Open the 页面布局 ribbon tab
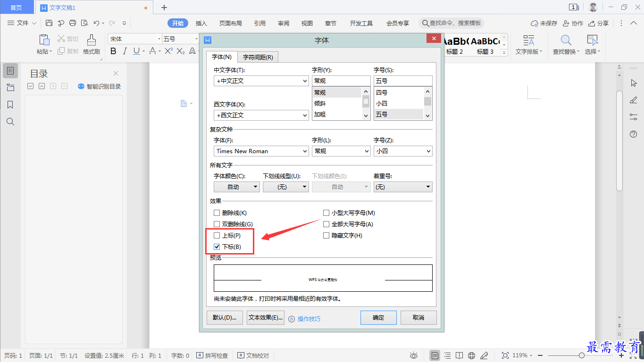Image resolution: width=644 pixels, height=362 pixels. (x=231, y=23)
